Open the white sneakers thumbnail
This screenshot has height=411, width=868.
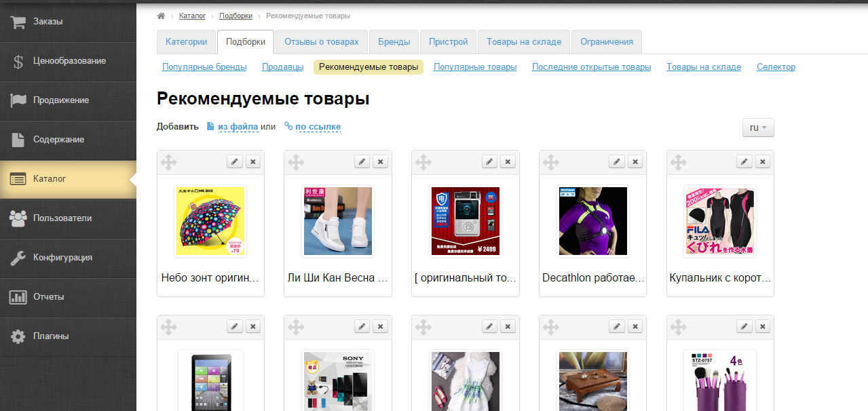point(338,221)
